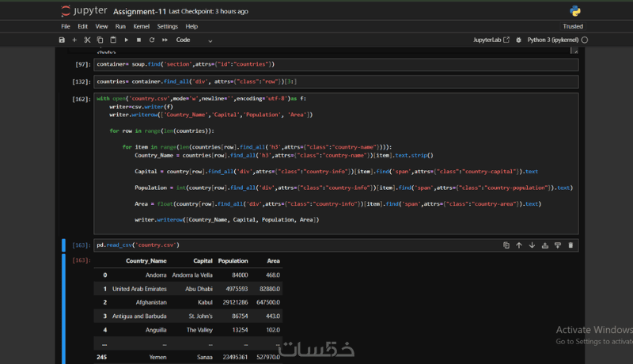Insert a new cell with the plus icon

tap(74, 40)
